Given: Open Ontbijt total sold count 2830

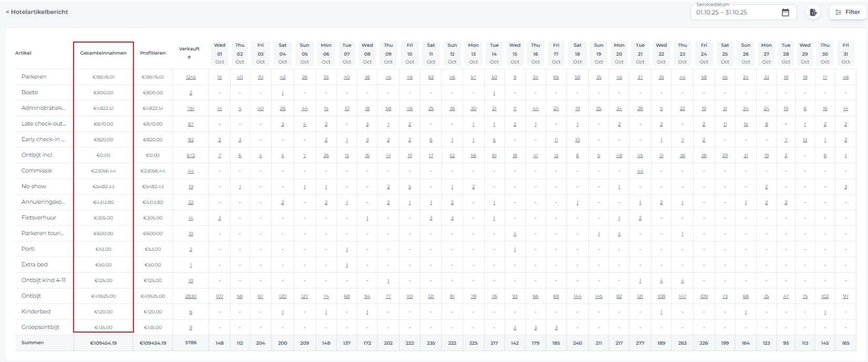Looking at the screenshot, I should [x=190, y=296].
